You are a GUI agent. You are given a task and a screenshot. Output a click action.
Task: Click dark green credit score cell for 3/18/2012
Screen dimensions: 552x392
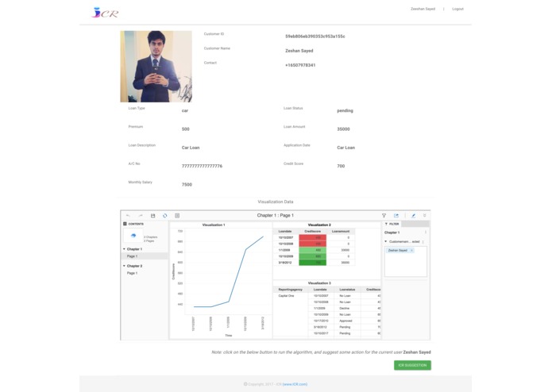313,263
